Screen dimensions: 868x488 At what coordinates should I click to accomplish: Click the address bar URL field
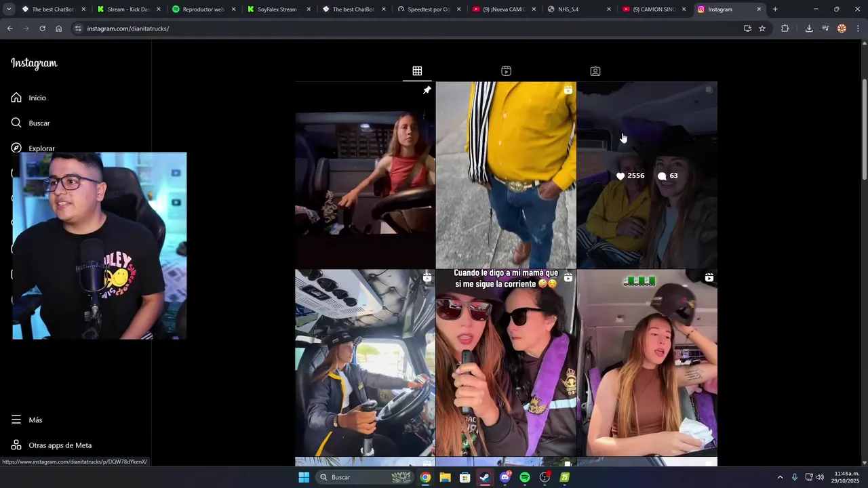(x=407, y=28)
